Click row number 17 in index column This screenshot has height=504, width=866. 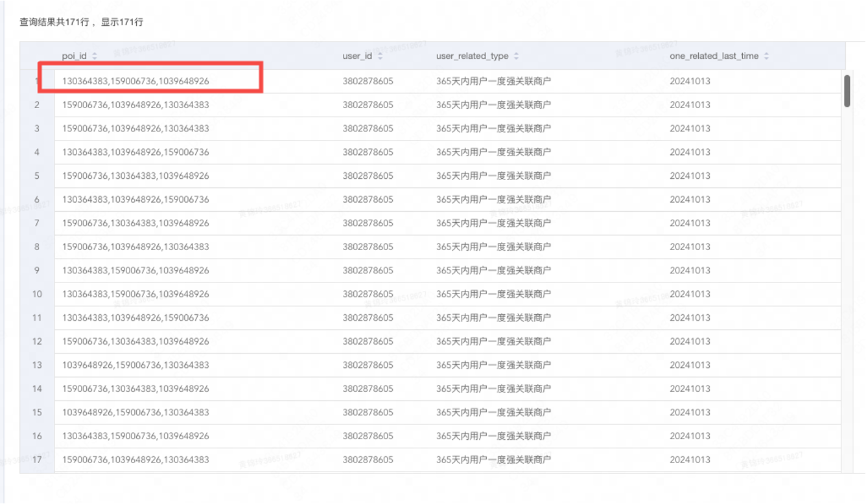click(37, 459)
